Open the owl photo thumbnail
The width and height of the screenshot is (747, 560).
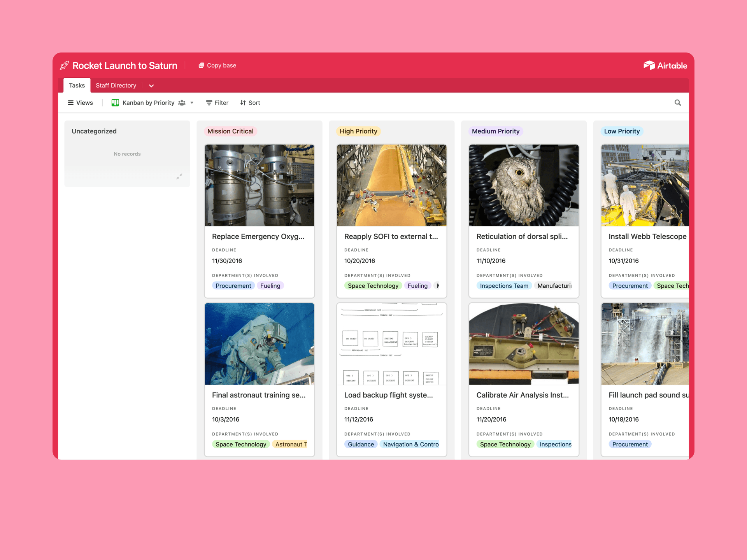click(x=524, y=185)
